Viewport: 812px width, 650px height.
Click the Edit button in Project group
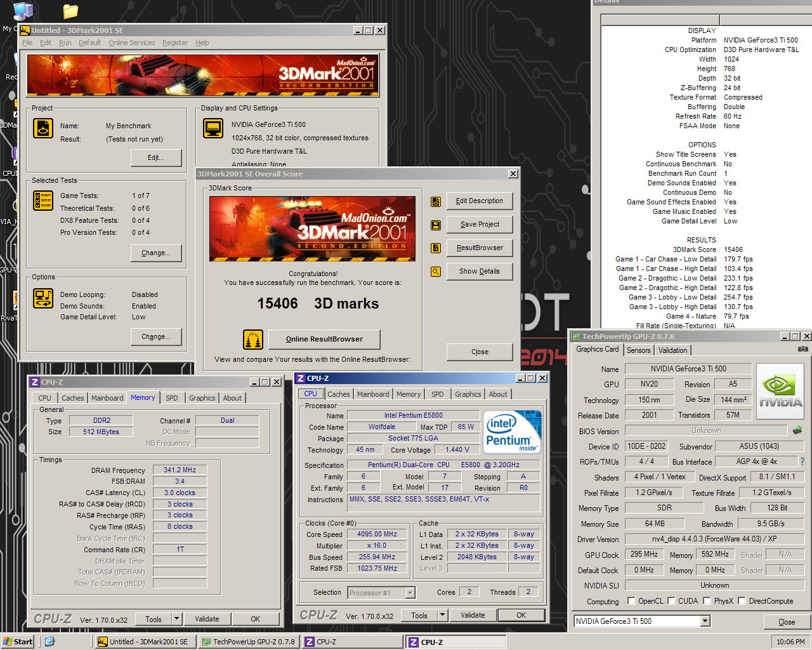coord(156,157)
